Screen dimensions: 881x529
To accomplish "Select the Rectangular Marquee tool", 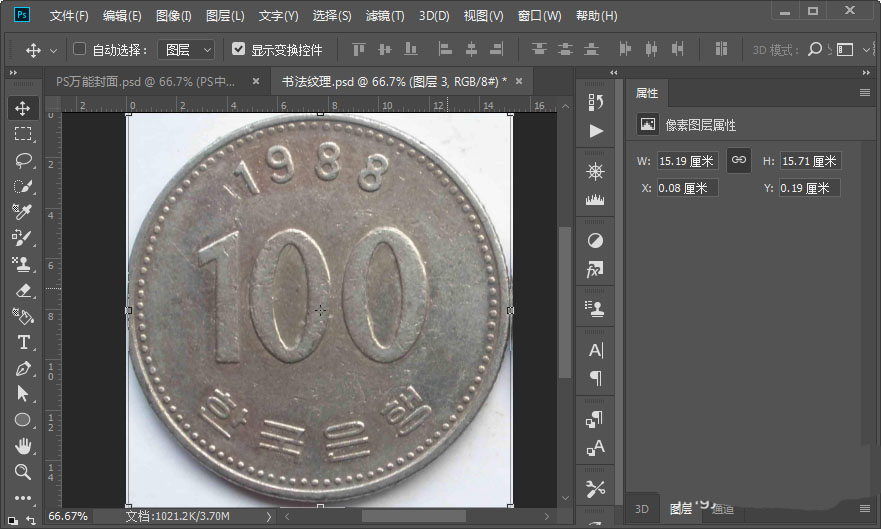I will 23,134.
